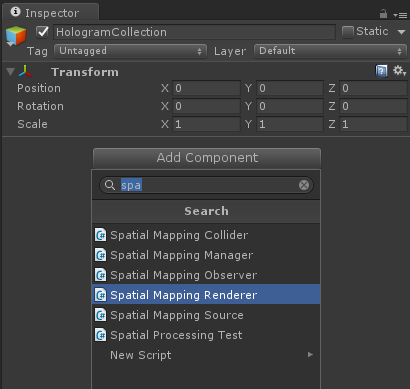Select Spatial Mapping Manager

tap(206, 255)
